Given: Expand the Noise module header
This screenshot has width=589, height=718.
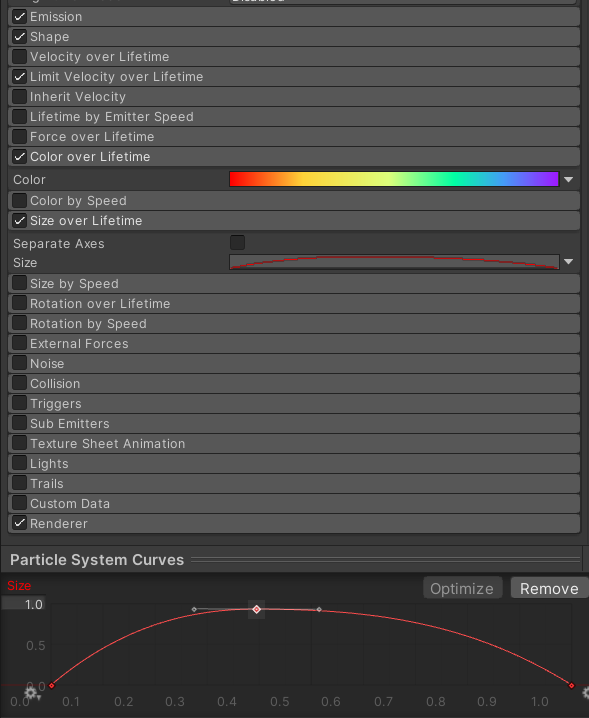Looking at the screenshot, I should click(x=294, y=363).
